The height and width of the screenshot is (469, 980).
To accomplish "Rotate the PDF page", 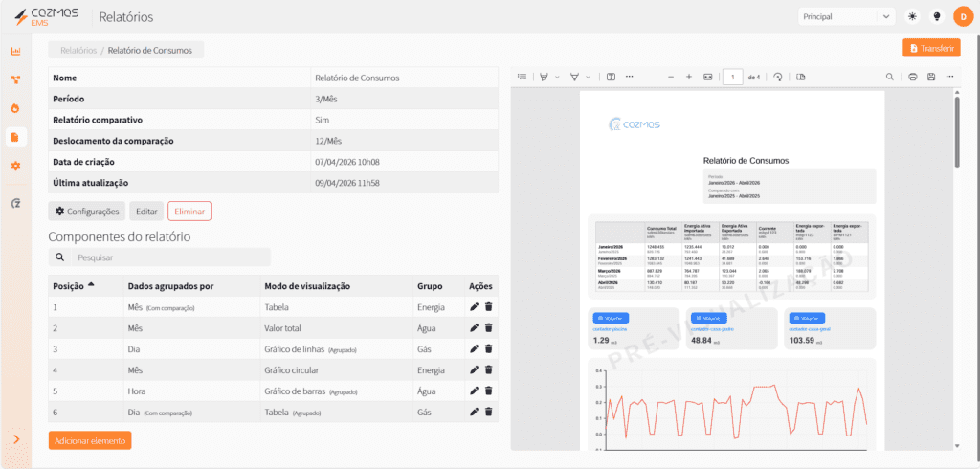I will click(x=777, y=77).
